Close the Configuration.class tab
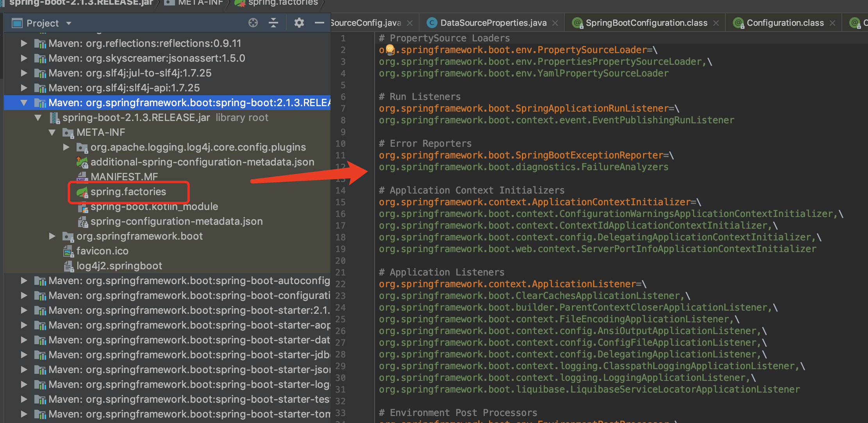Viewport: 868px width, 423px height. (x=832, y=23)
